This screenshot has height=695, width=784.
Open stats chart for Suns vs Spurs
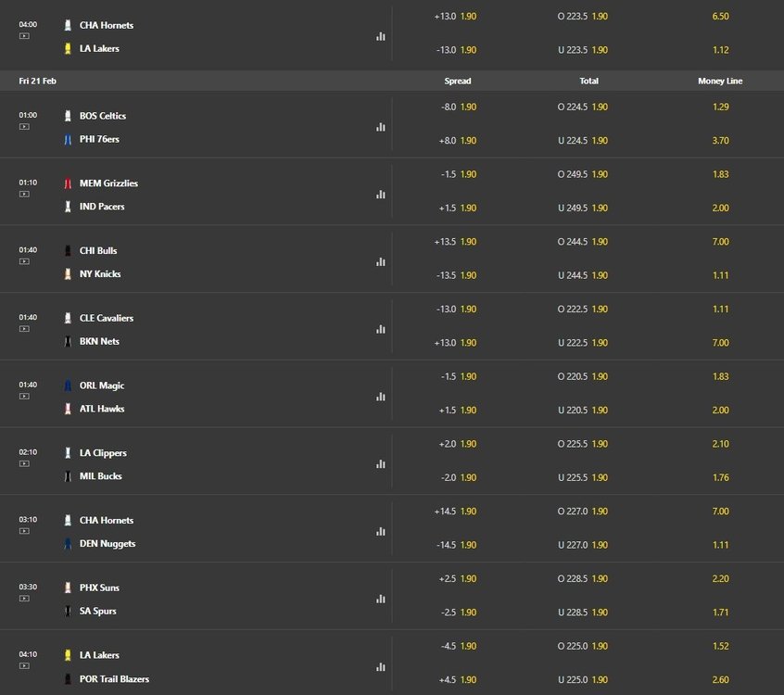(381, 599)
